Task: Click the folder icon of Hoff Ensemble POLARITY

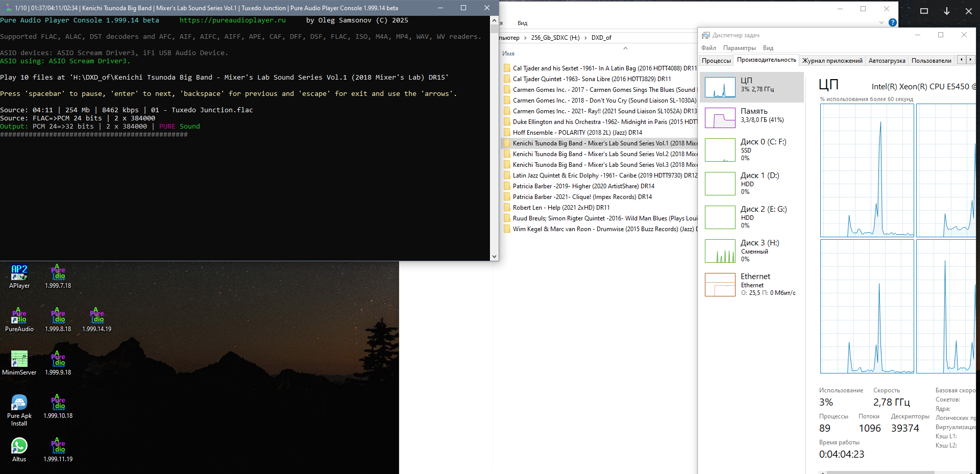Action: [x=507, y=133]
